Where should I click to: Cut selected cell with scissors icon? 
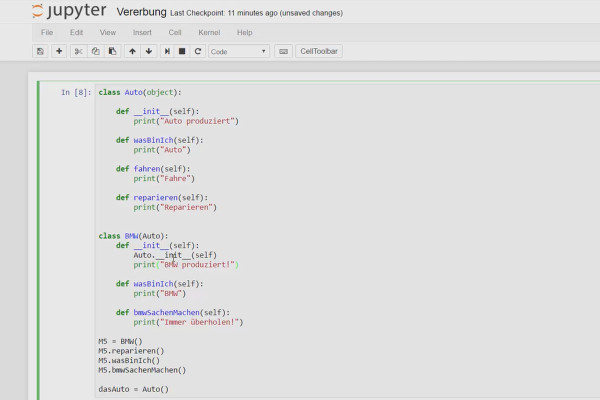click(78, 51)
